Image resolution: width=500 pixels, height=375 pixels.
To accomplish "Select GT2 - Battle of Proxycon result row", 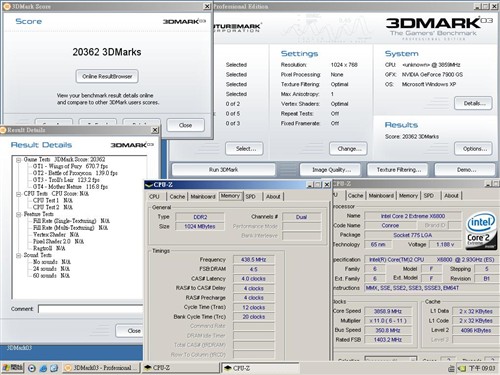I will coord(75,173).
